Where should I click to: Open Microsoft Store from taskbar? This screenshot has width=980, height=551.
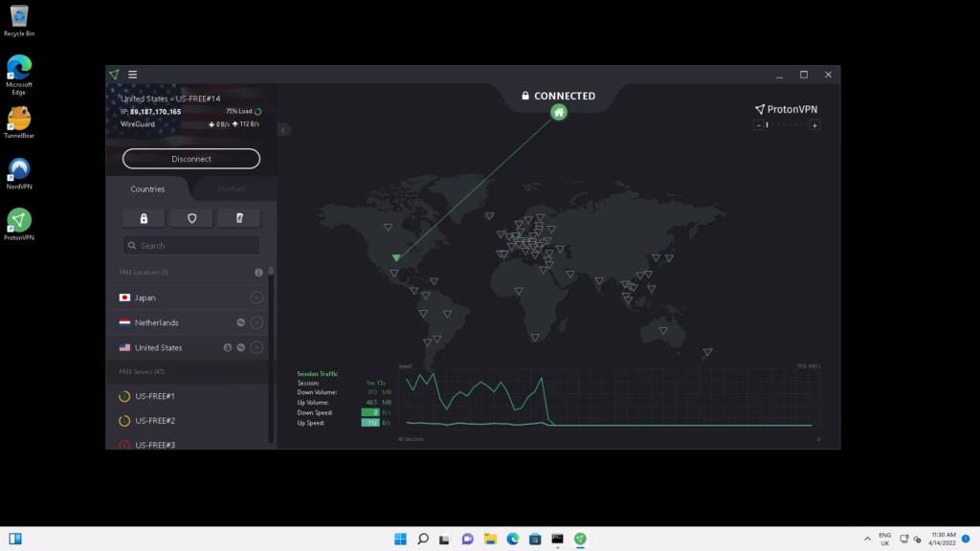tap(535, 539)
